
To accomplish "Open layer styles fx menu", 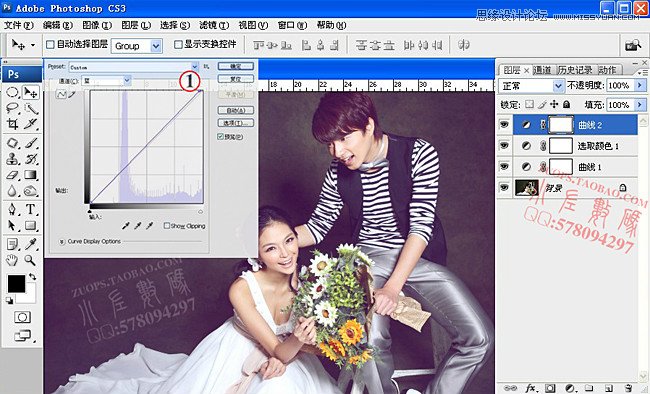I will [x=530, y=388].
